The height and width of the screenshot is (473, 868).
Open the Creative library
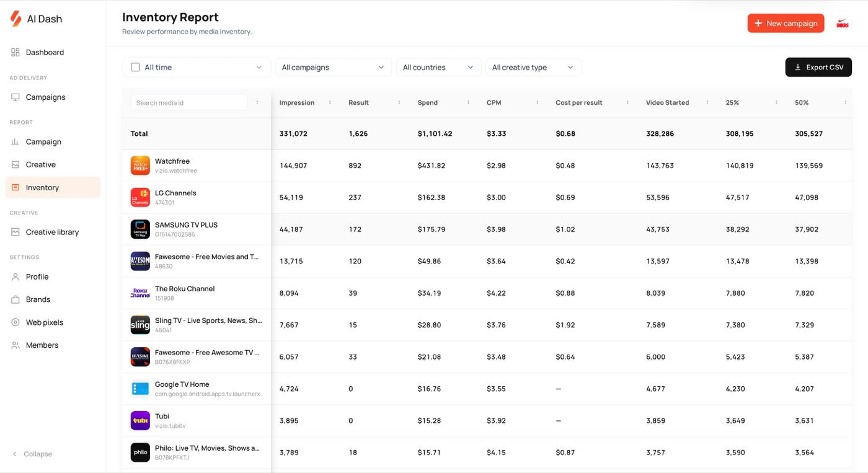(53, 232)
